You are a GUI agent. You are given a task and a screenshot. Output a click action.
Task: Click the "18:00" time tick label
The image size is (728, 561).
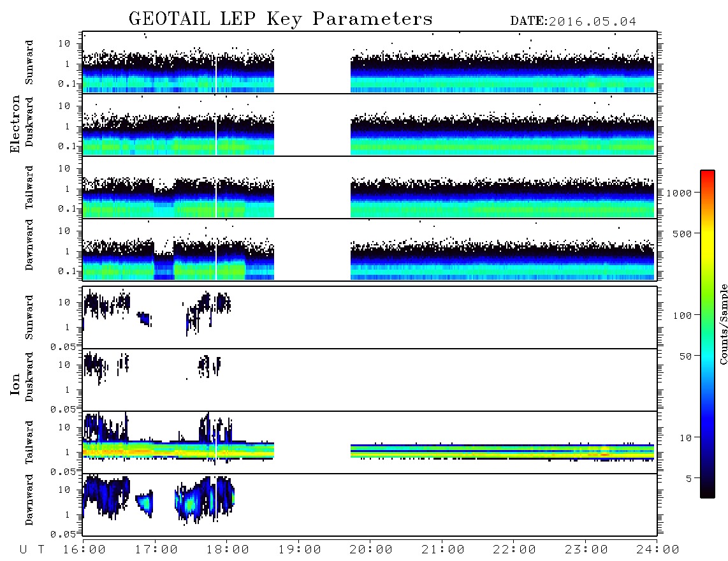[228, 550]
